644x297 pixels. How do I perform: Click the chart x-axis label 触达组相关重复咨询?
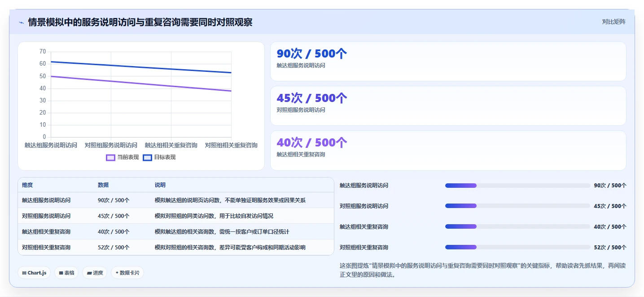coord(171,145)
